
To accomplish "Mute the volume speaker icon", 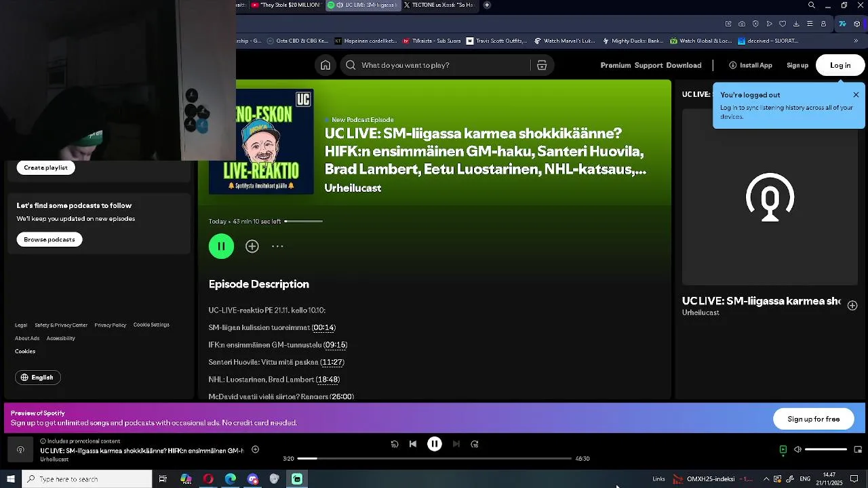I will pos(798,449).
